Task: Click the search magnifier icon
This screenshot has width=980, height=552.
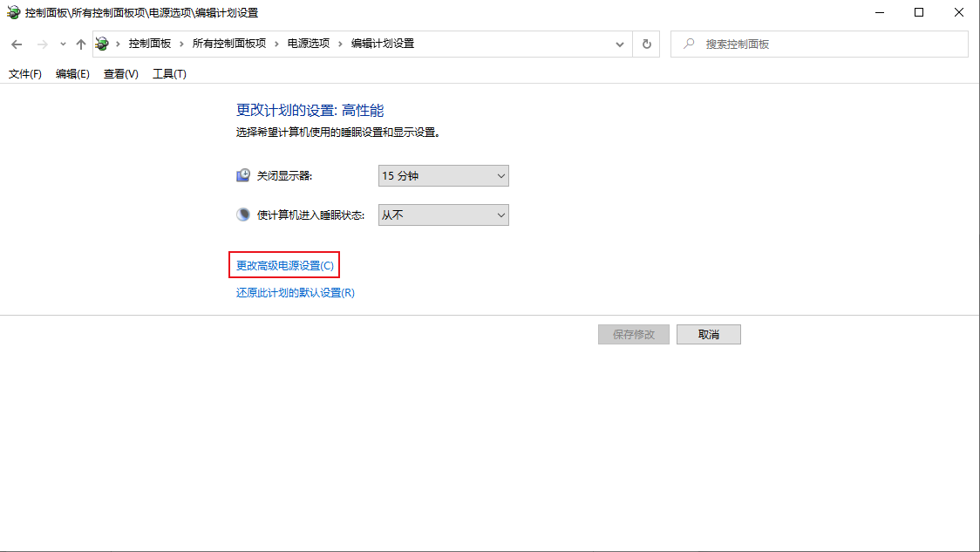Action: tap(688, 44)
